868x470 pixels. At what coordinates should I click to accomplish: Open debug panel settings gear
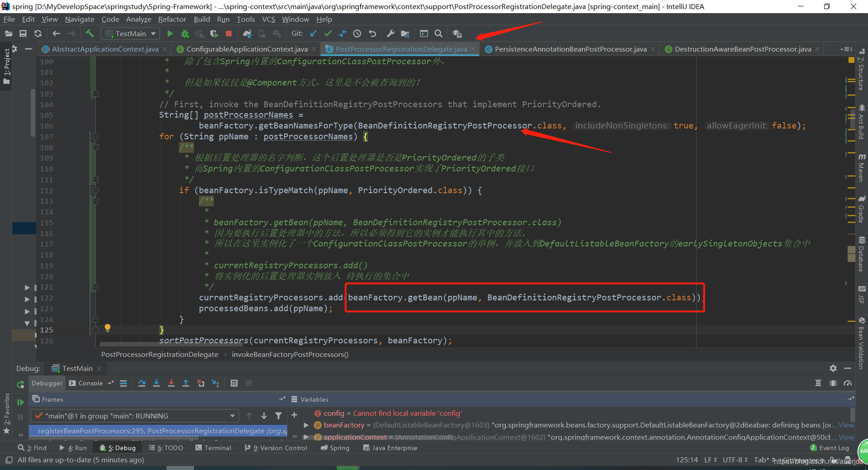[833, 368]
